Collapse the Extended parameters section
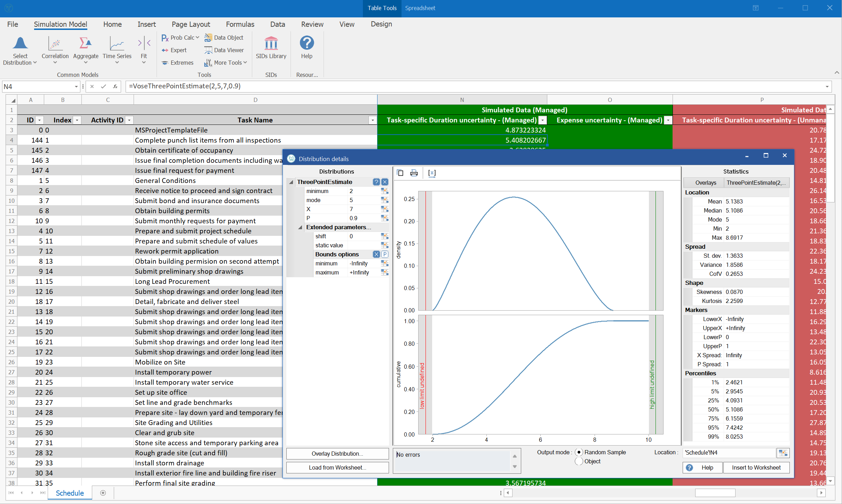Screen dimensions: 842x504 click(x=300, y=227)
